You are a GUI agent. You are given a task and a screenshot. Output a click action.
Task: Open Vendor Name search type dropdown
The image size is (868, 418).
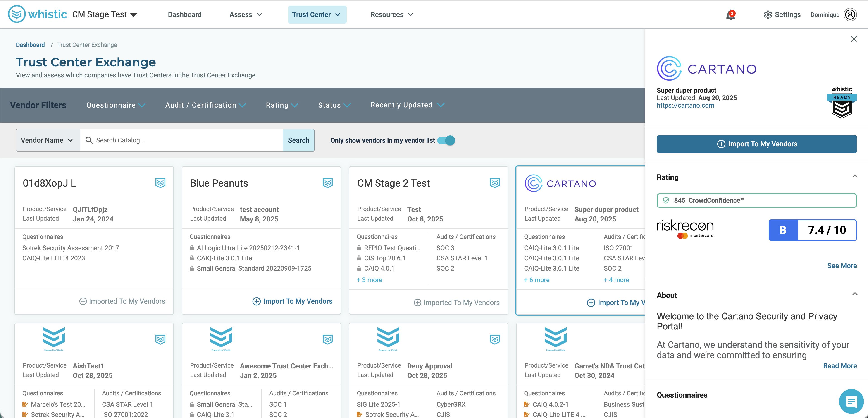[x=48, y=140]
